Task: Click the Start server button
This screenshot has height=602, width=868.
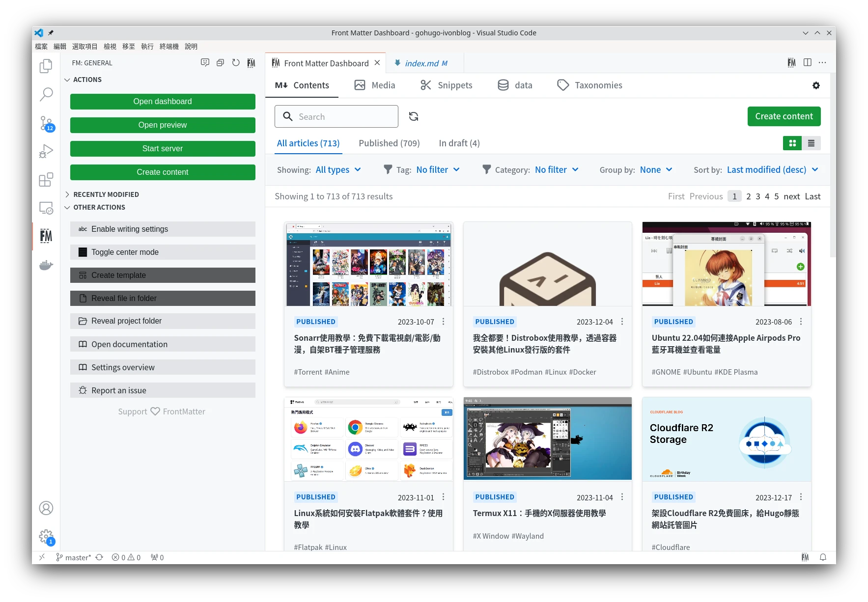Action: pos(163,149)
